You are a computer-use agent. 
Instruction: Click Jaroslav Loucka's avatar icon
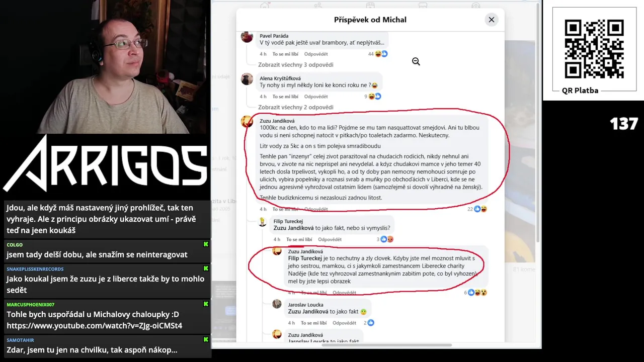coord(277,304)
